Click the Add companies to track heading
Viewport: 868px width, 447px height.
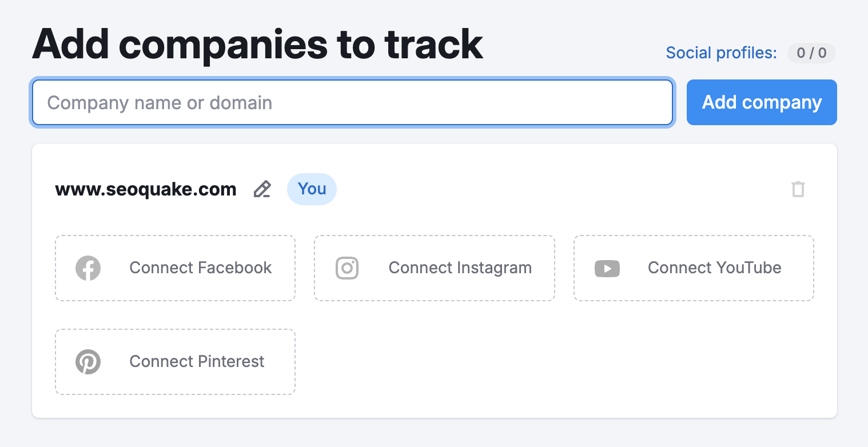257,43
